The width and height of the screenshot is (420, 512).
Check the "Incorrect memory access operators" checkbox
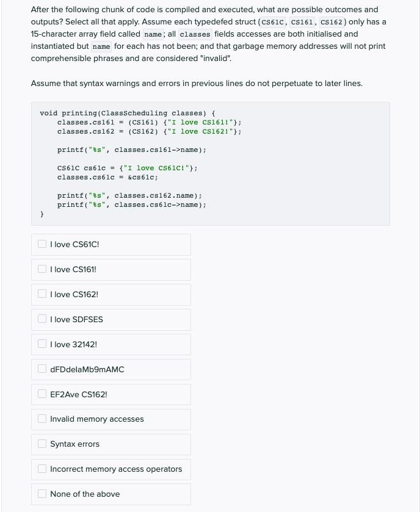coord(42,469)
